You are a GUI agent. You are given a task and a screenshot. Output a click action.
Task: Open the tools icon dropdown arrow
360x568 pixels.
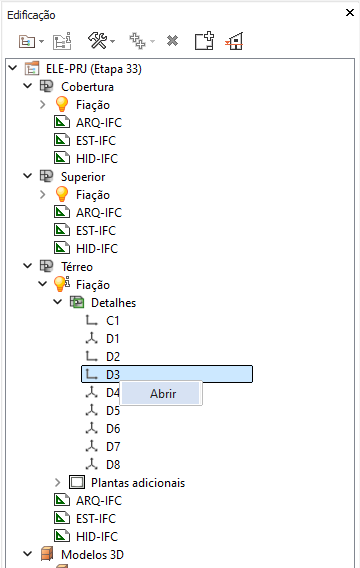click(x=113, y=41)
